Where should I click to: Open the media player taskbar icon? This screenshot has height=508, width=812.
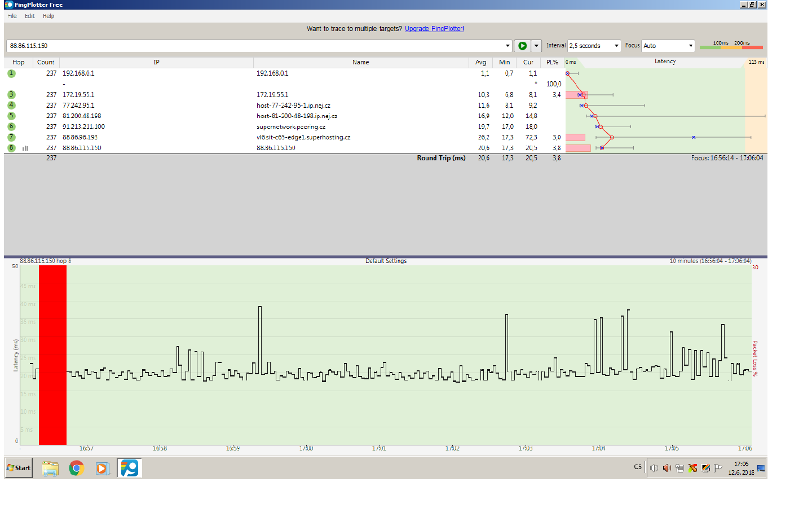click(x=102, y=468)
